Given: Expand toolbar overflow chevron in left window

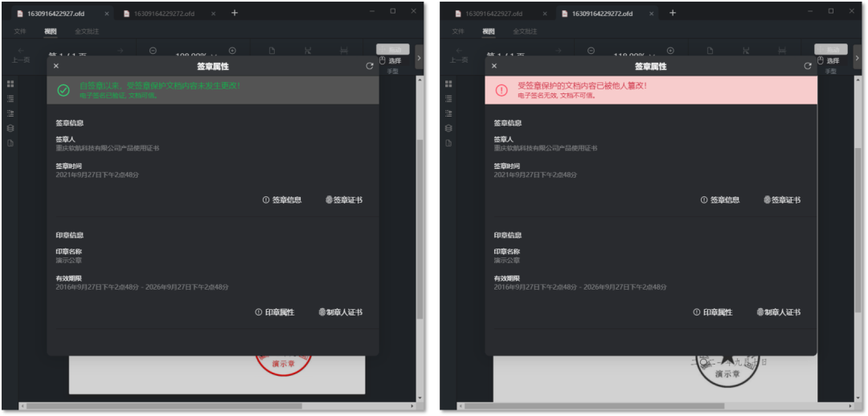Looking at the screenshot, I should (419, 57).
